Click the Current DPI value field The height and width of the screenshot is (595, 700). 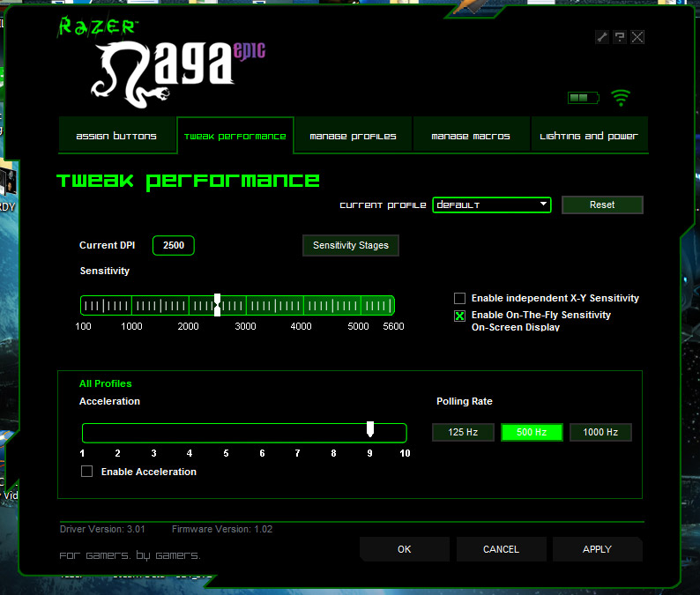point(174,245)
